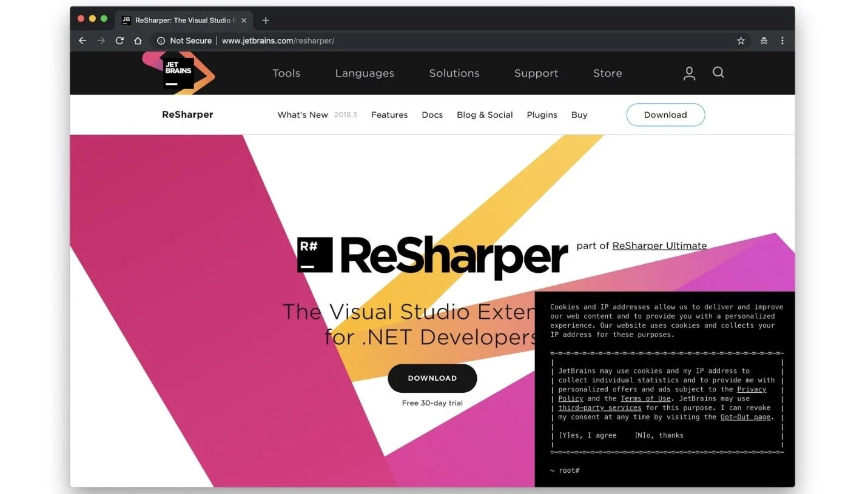Open Opt-Out page link
This screenshot has height=494, width=868.
[x=745, y=417]
